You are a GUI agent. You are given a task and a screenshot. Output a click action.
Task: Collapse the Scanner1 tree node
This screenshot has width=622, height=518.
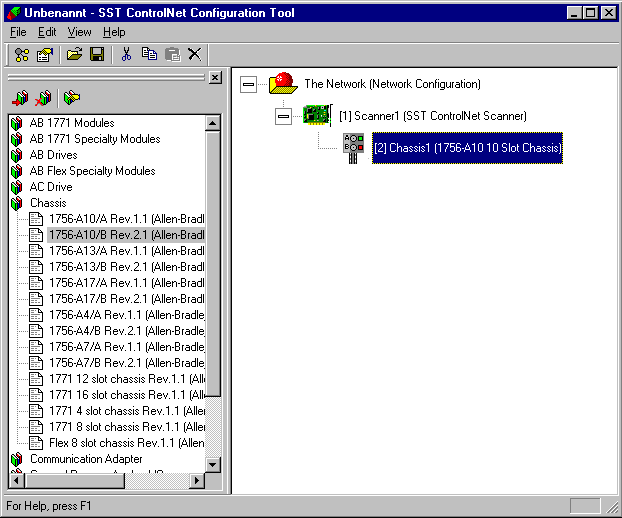pos(283,116)
